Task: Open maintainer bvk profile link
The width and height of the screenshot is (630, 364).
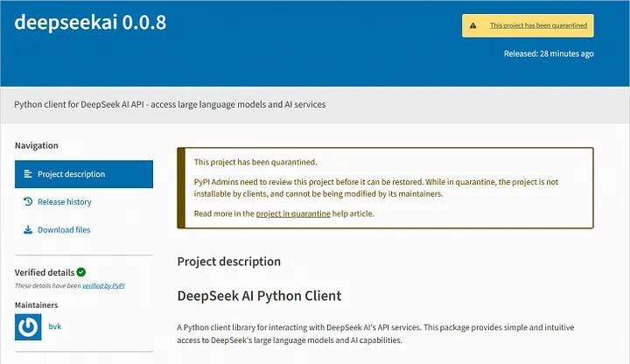Action: (54, 326)
